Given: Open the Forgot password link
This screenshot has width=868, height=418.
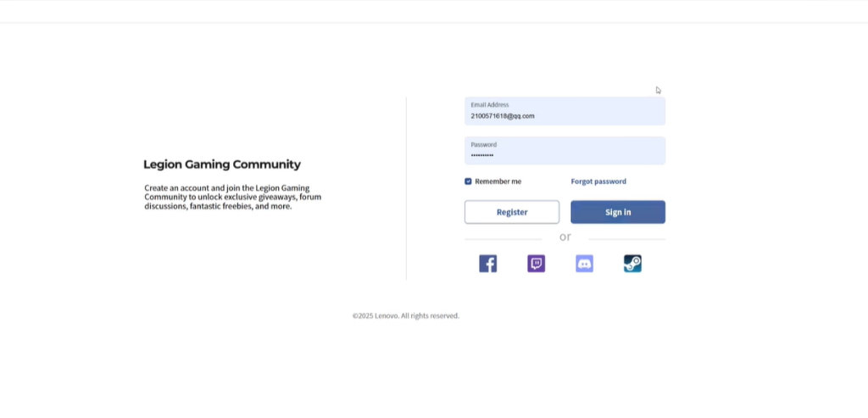Looking at the screenshot, I should click(x=598, y=181).
